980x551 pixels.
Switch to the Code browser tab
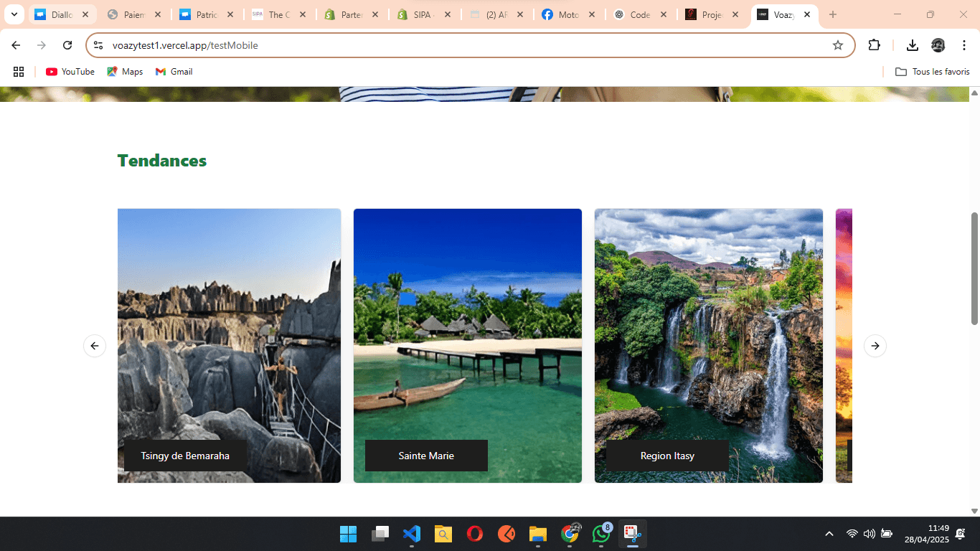click(639, 14)
